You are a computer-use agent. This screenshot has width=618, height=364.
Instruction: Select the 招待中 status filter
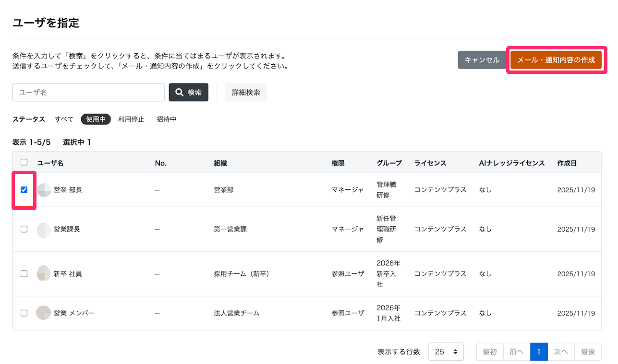(x=167, y=119)
